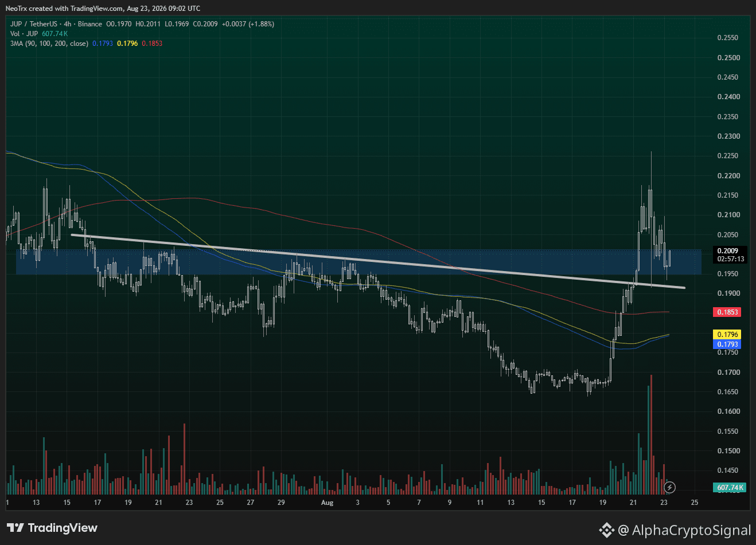The image size is (756, 545).
Task: Click the 9 date label on the time axis
Action: [x=450, y=503]
